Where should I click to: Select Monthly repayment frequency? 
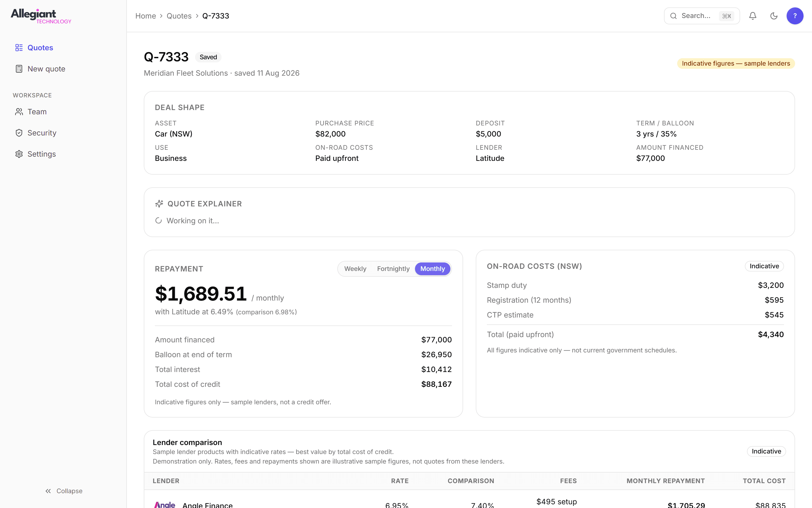432,269
